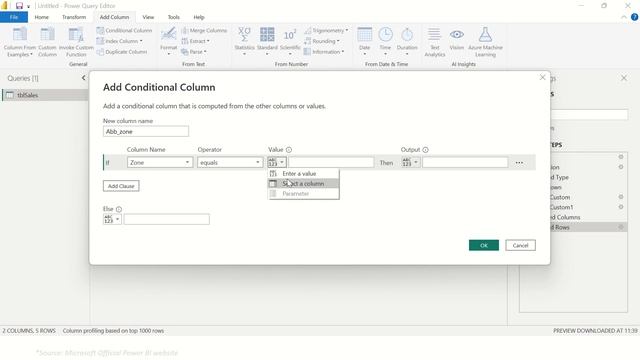
Task: Open the Parse dropdown
Action: tap(194, 52)
